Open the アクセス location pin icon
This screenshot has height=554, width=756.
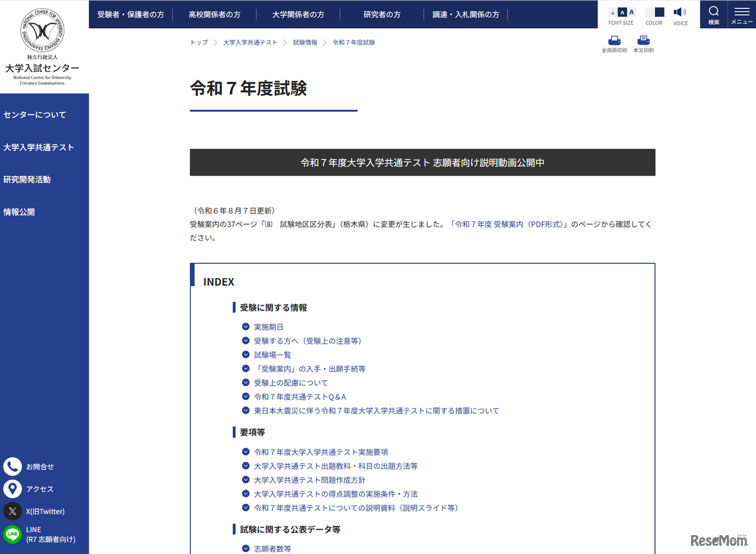12,489
